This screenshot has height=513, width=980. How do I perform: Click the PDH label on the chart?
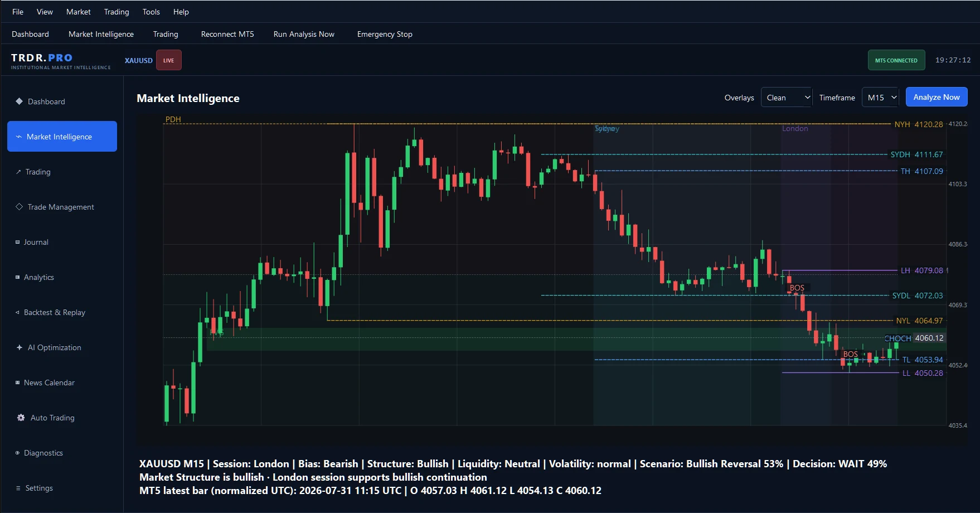[173, 119]
